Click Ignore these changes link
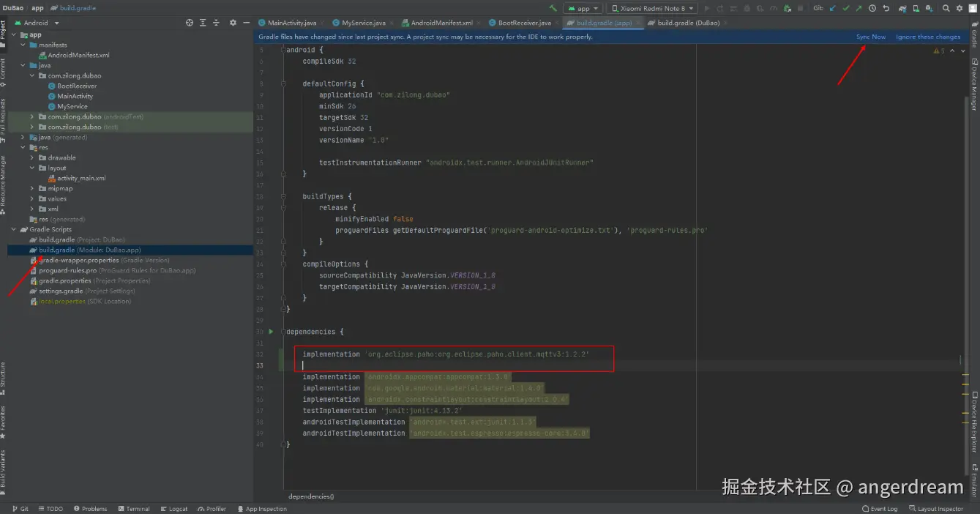Viewport: 980px width, 514px height. [927, 37]
